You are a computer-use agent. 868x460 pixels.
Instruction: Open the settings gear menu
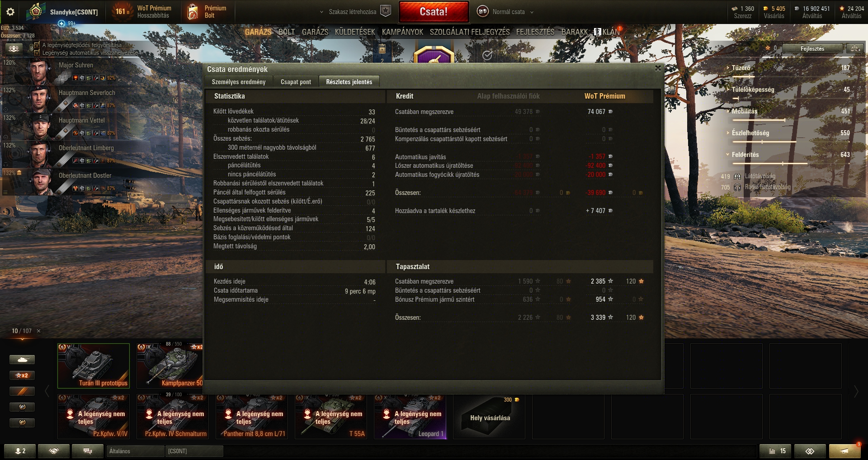pos(10,12)
